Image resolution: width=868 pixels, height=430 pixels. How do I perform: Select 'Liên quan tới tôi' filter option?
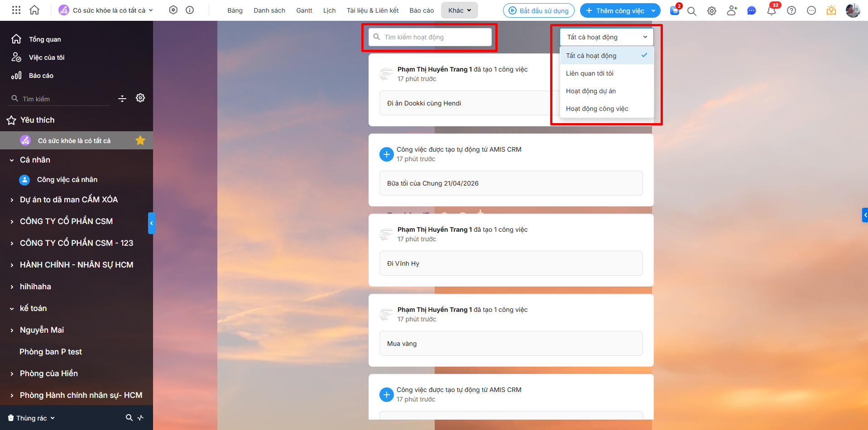click(x=590, y=73)
